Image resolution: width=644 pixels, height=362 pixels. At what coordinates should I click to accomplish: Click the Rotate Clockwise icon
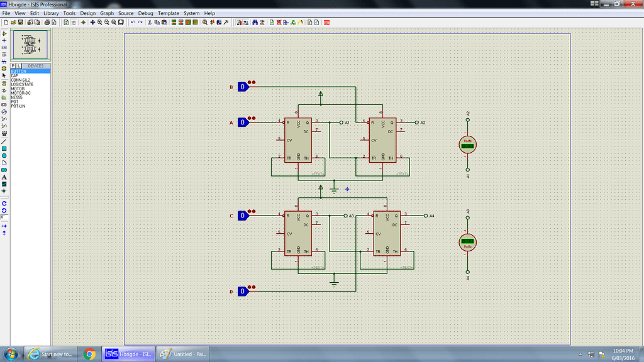click(x=4, y=204)
